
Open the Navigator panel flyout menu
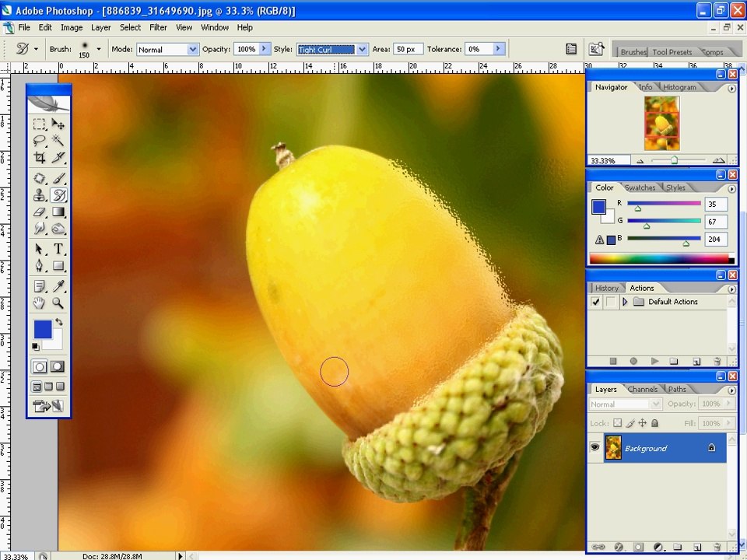pos(731,89)
